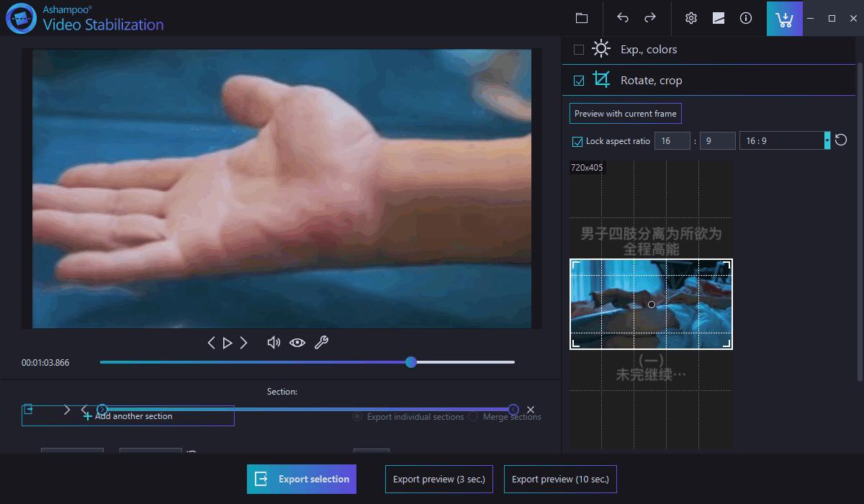Click the section end handle
Viewport: 864px width, 504px height.
pos(513,410)
